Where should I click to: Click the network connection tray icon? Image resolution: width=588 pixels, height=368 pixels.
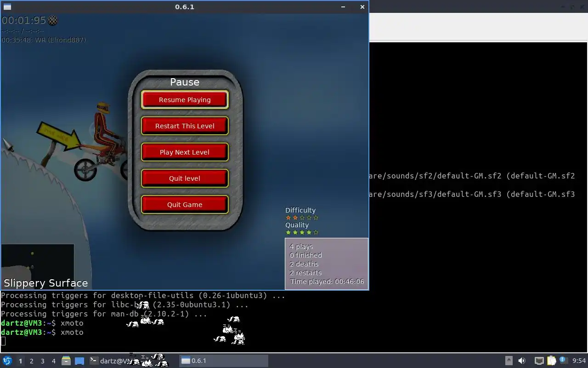tap(539, 361)
